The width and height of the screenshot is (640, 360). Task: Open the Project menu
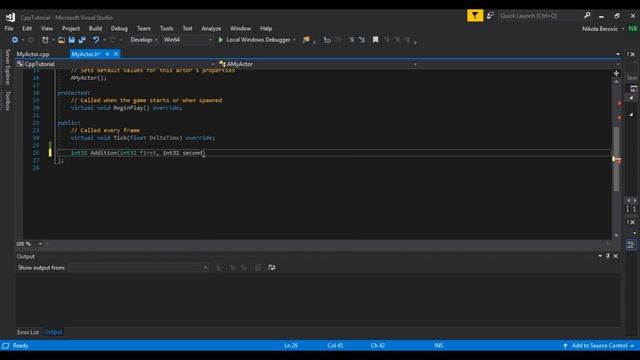[71, 29]
